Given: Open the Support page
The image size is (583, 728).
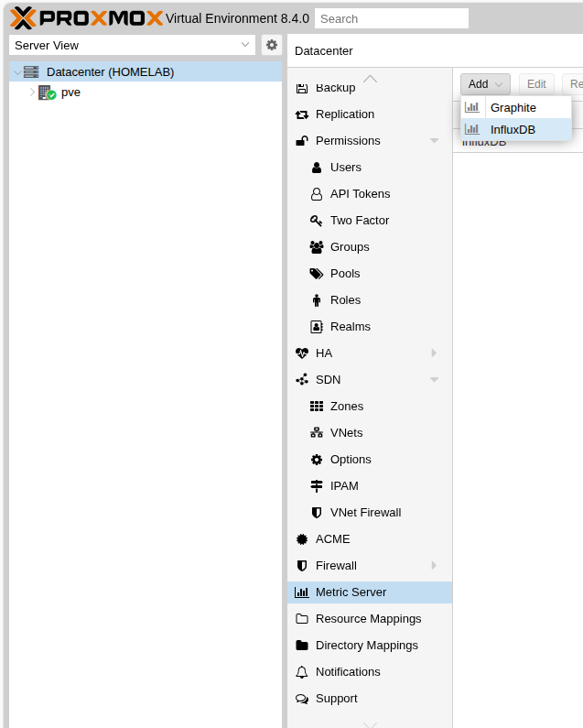Looking at the screenshot, I should [370, 699].
